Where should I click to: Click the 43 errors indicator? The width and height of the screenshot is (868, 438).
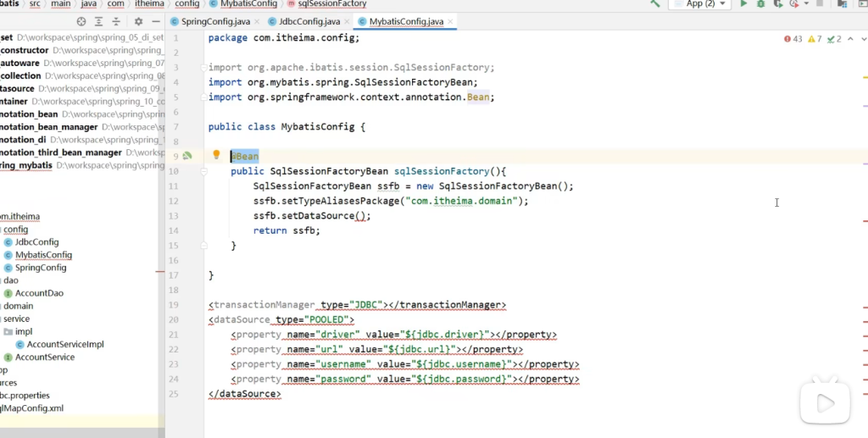pyautogui.click(x=794, y=39)
